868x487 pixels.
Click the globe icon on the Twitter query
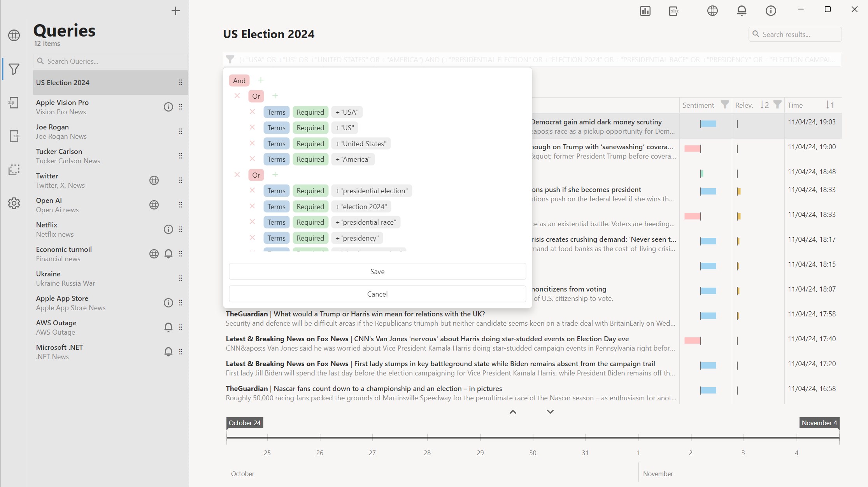pos(154,180)
